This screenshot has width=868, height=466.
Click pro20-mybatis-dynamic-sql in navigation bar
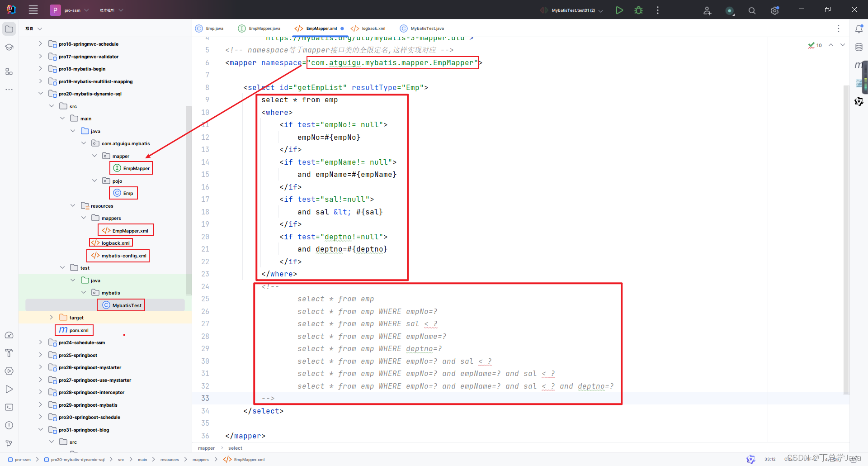(75, 460)
